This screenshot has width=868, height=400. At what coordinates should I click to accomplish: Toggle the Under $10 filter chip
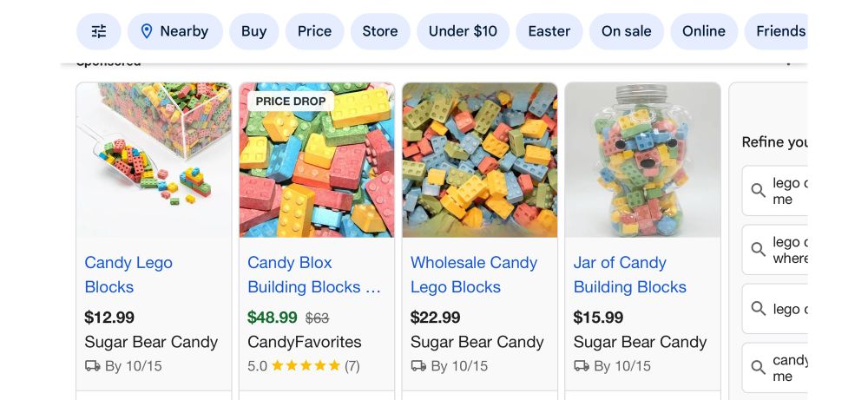pos(463,31)
